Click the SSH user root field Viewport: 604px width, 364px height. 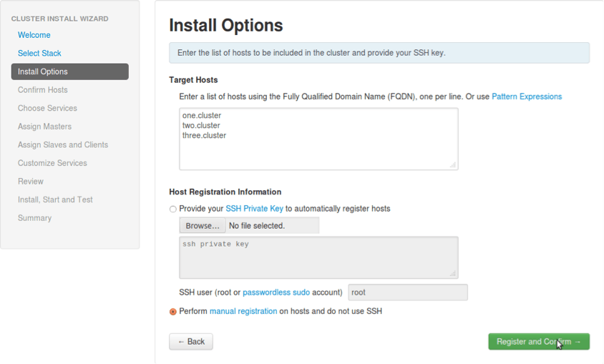tap(407, 292)
